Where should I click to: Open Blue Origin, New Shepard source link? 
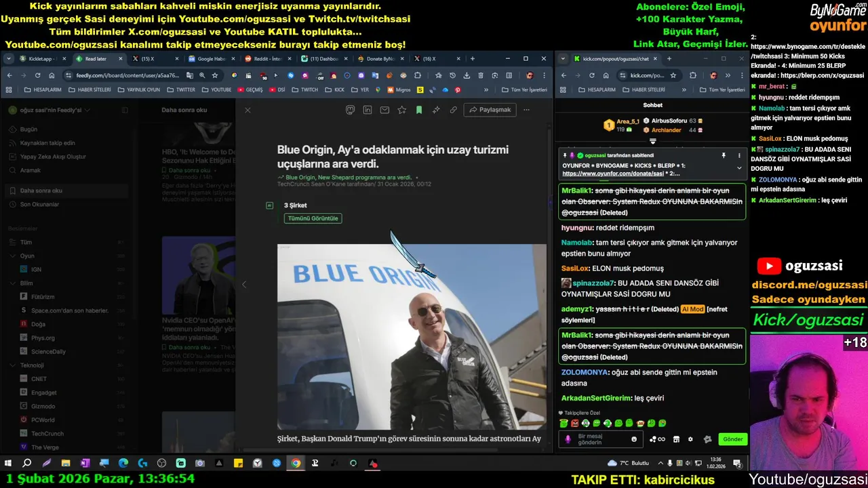pos(349,178)
